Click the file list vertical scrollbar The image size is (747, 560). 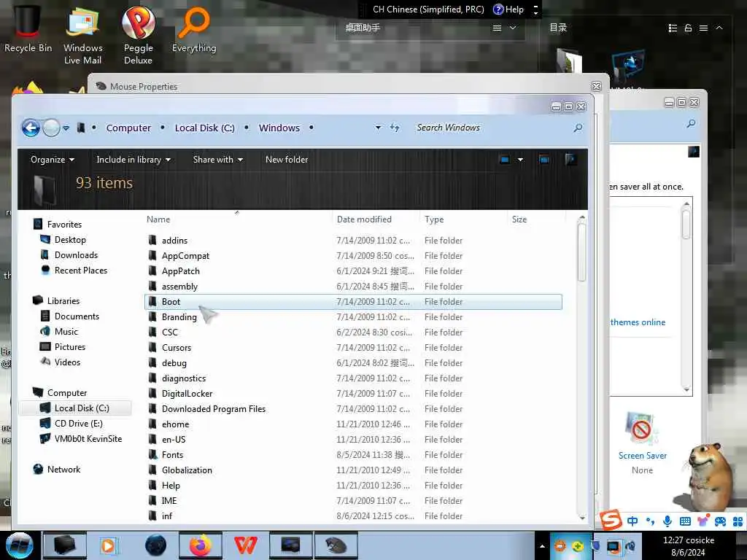point(581,252)
